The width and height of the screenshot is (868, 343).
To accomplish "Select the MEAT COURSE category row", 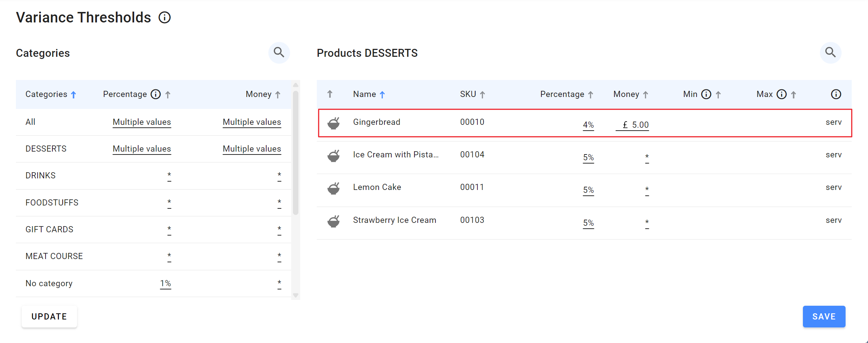I will pyautogui.click(x=54, y=257).
